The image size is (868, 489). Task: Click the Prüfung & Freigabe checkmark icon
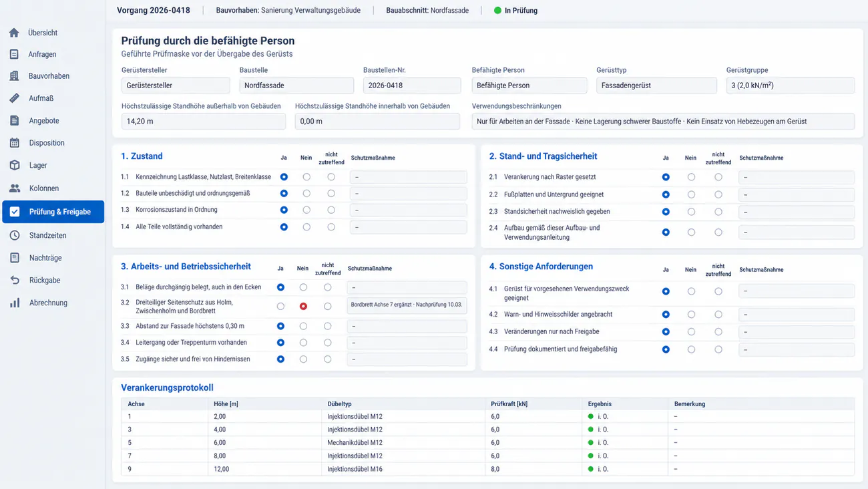(15, 212)
